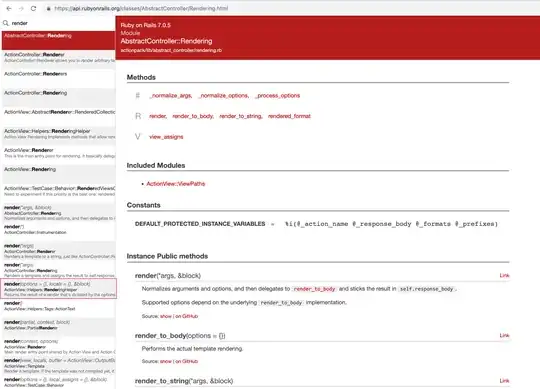The height and width of the screenshot is (389, 540).
Task: Focus the api.rubyonrails.org address bar URL
Action: click(141, 8)
